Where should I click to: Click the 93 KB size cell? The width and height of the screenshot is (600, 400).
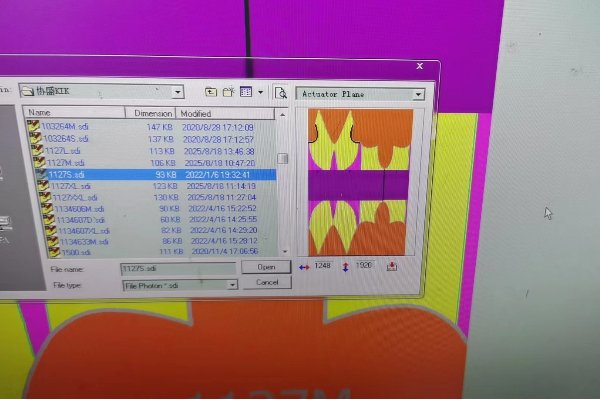point(166,175)
